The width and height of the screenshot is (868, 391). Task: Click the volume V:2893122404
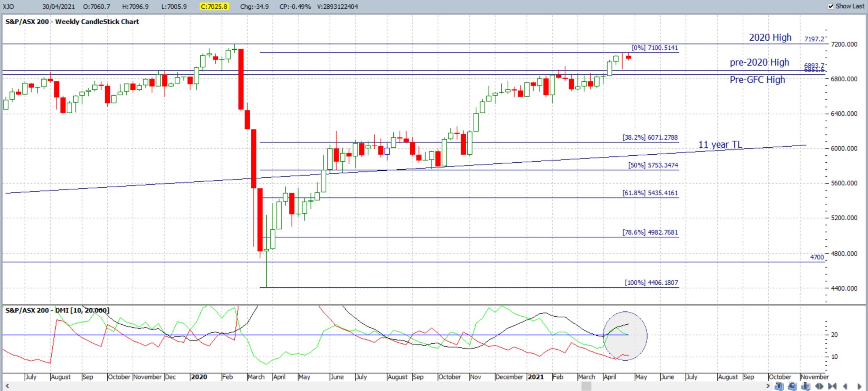[x=337, y=7]
